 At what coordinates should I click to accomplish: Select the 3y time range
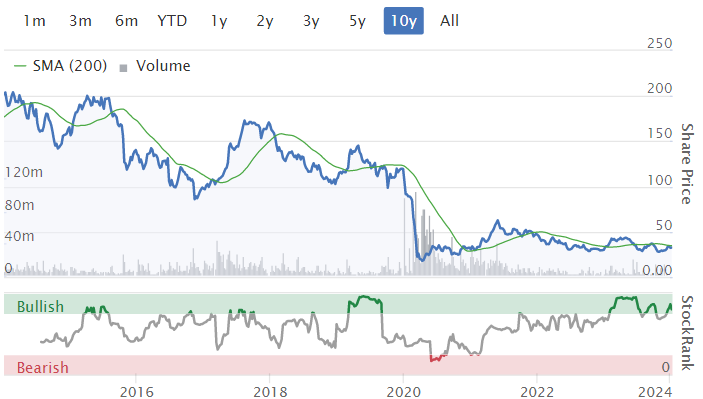pyautogui.click(x=311, y=21)
